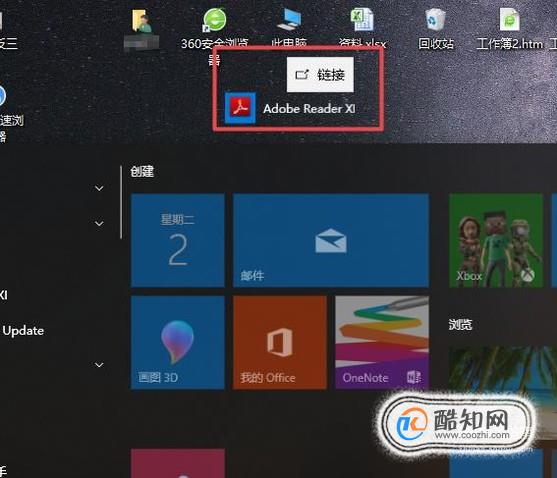The image size is (557, 478).
Task: Click the 浏览 group header
Action: point(460,325)
